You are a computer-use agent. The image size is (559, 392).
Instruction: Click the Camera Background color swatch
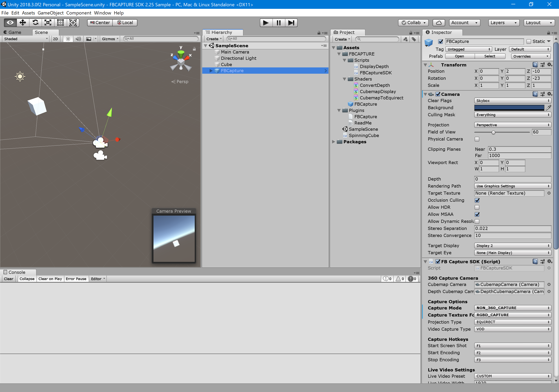(509, 108)
